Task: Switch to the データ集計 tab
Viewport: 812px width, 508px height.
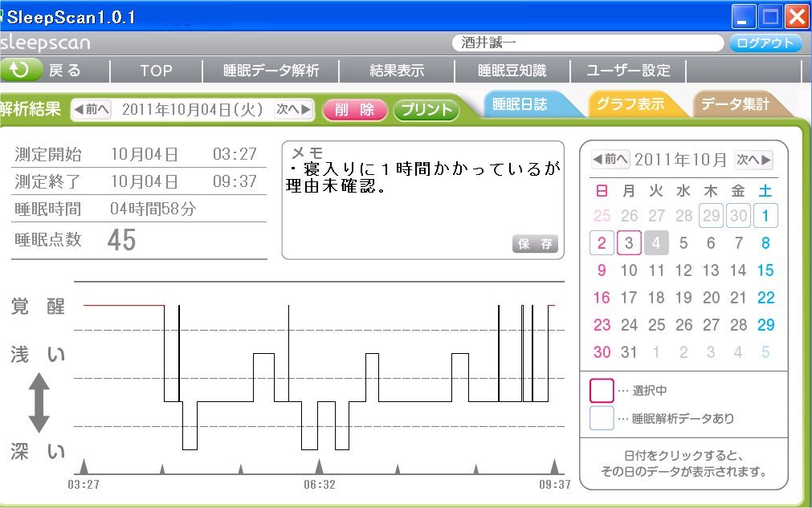Action: pyautogui.click(x=735, y=104)
